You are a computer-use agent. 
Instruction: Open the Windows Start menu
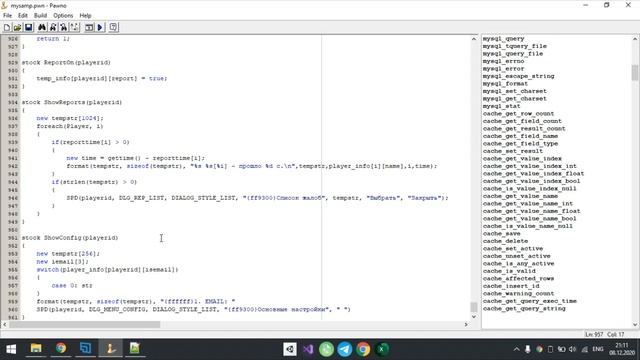11,349
